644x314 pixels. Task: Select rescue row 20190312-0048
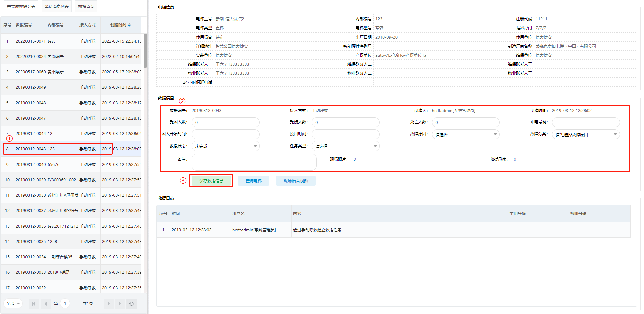[71, 103]
